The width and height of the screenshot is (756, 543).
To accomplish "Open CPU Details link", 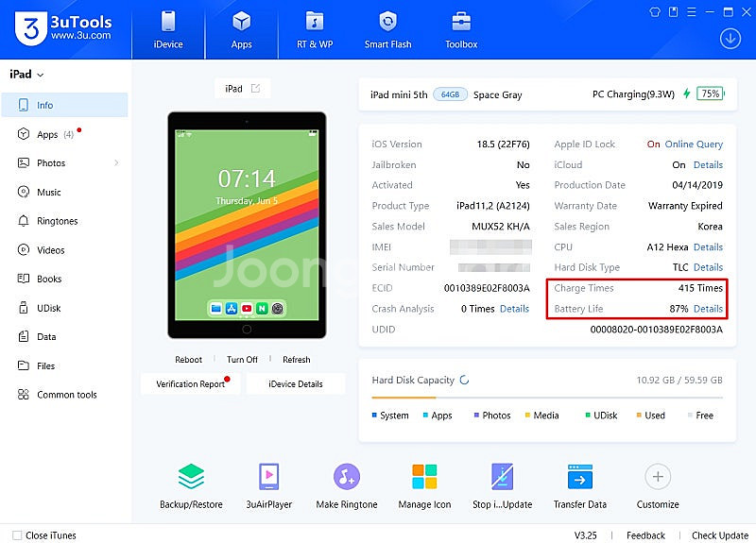I will (x=708, y=247).
